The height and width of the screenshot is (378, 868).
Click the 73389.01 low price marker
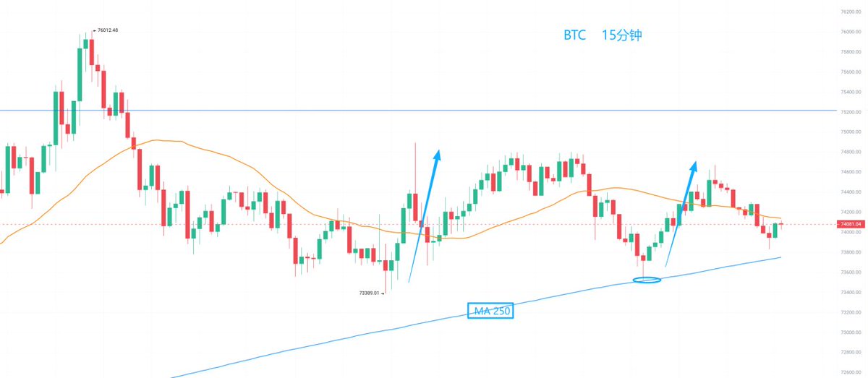(370, 293)
